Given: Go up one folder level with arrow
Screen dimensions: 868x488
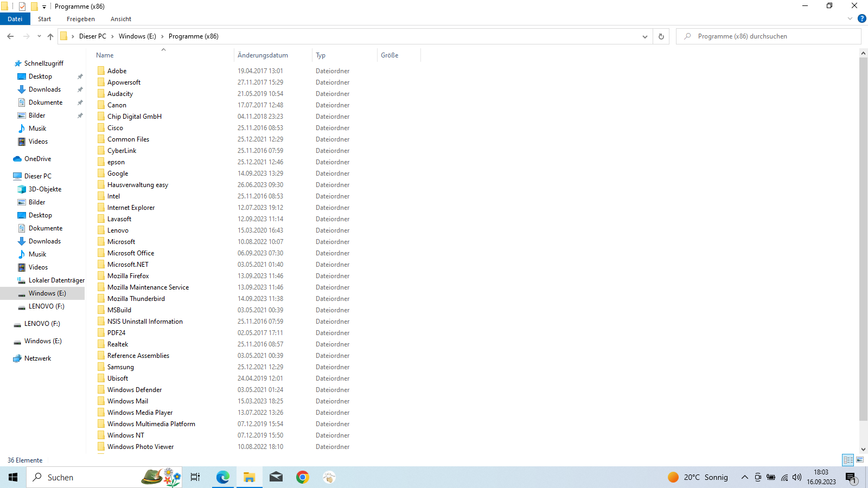Looking at the screenshot, I should coord(50,36).
